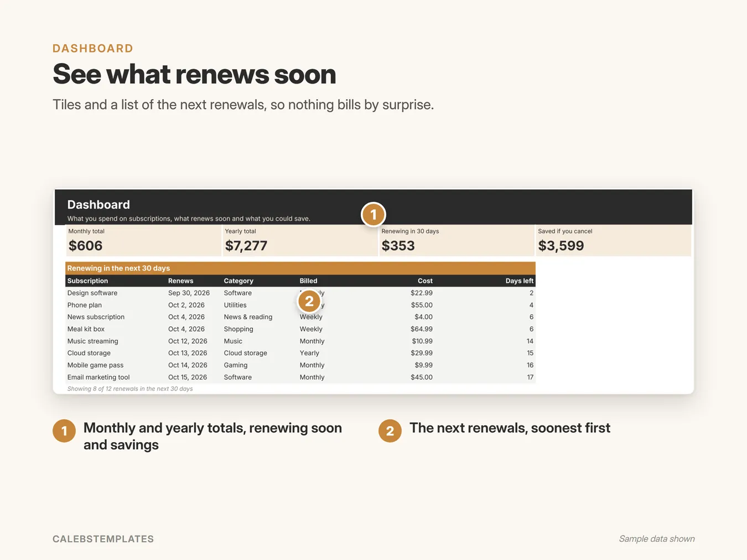747x560 pixels.
Task: Select the Phone plan subscription cell
Action: coord(85,305)
